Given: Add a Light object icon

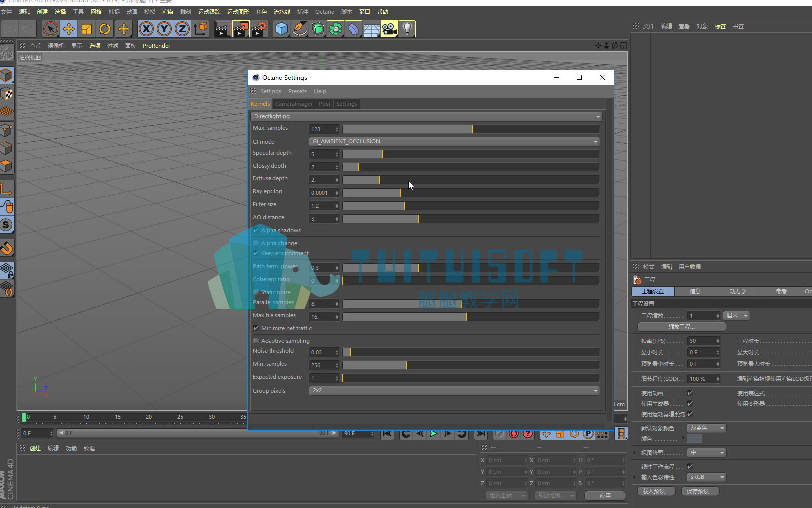Looking at the screenshot, I should (407, 29).
